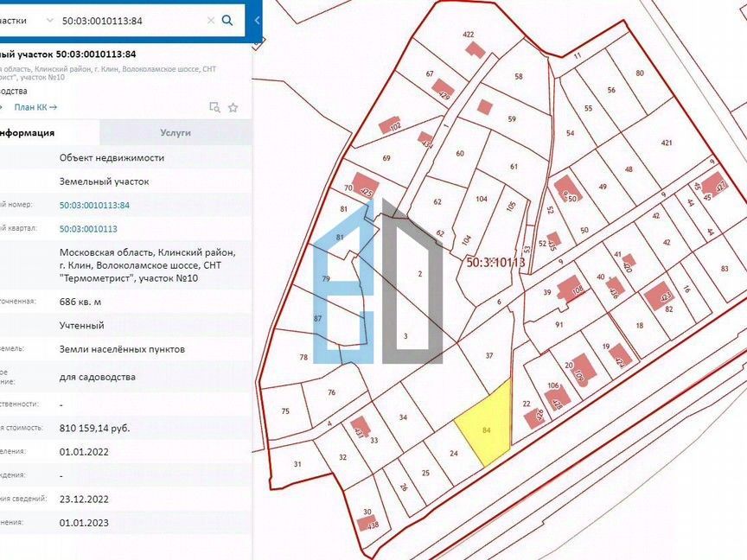Open cadastral number link 50:03:0010113:84

(x=94, y=205)
